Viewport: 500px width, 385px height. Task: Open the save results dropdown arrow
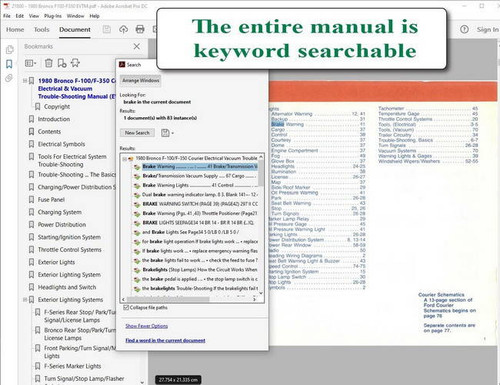click(173, 133)
